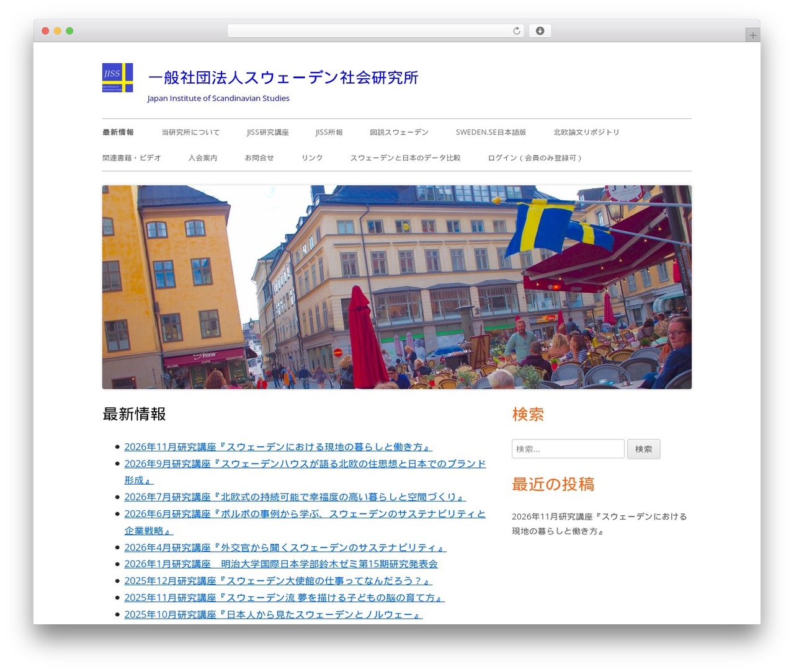
Task: Open the 2025年10月研究講座 link
Action: (x=273, y=614)
